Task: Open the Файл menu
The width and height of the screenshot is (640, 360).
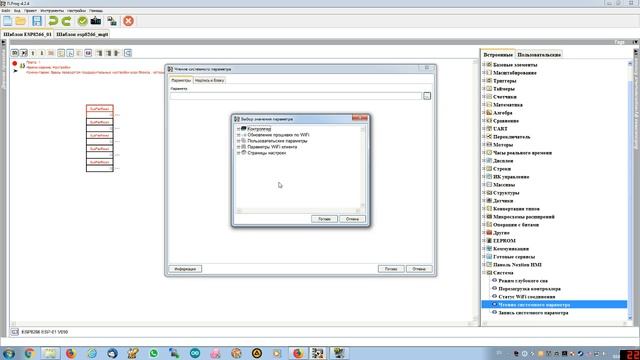Action: pyautogui.click(x=6, y=11)
